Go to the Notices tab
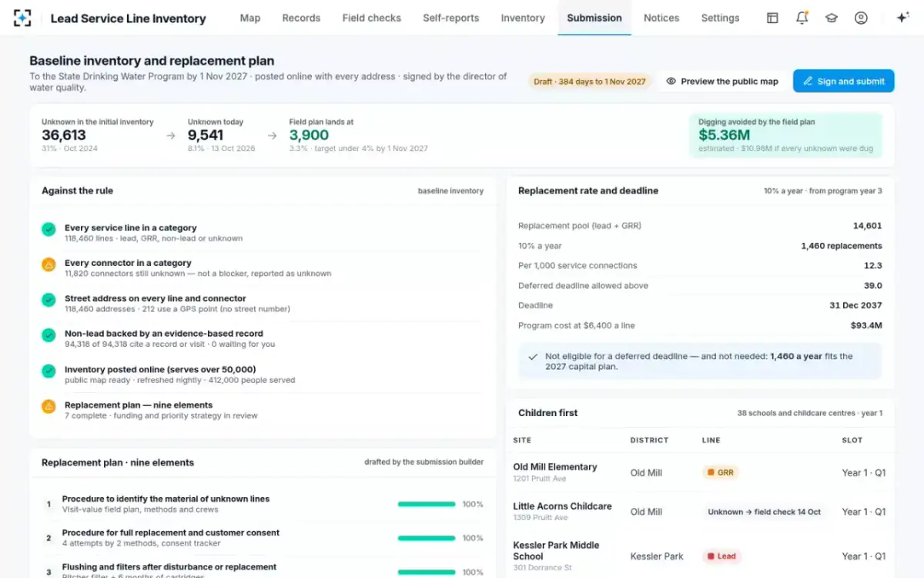 pos(661,18)
